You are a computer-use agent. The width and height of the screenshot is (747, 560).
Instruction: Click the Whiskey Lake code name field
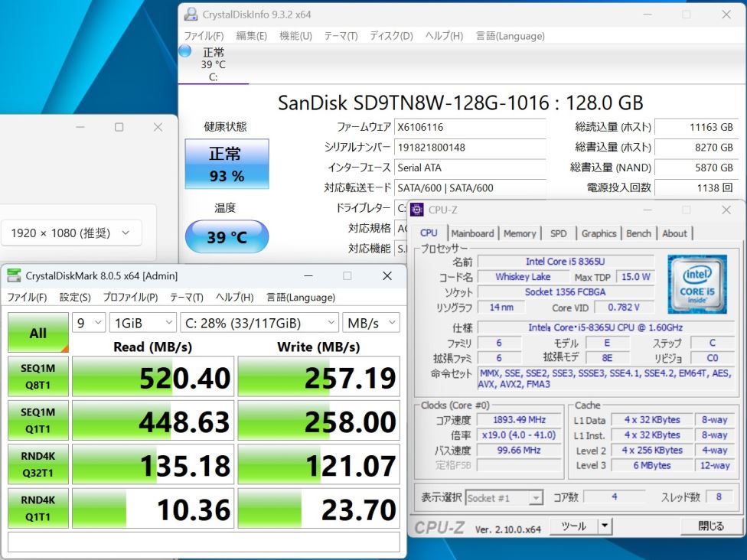tap(523, 277)
